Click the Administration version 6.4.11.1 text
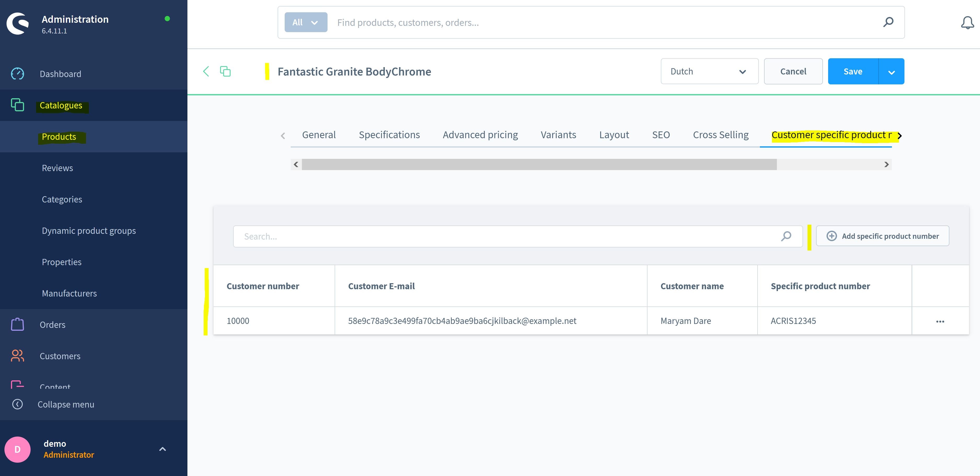The width and height of the screenshot is (980, 476). [x=54, y=31]
